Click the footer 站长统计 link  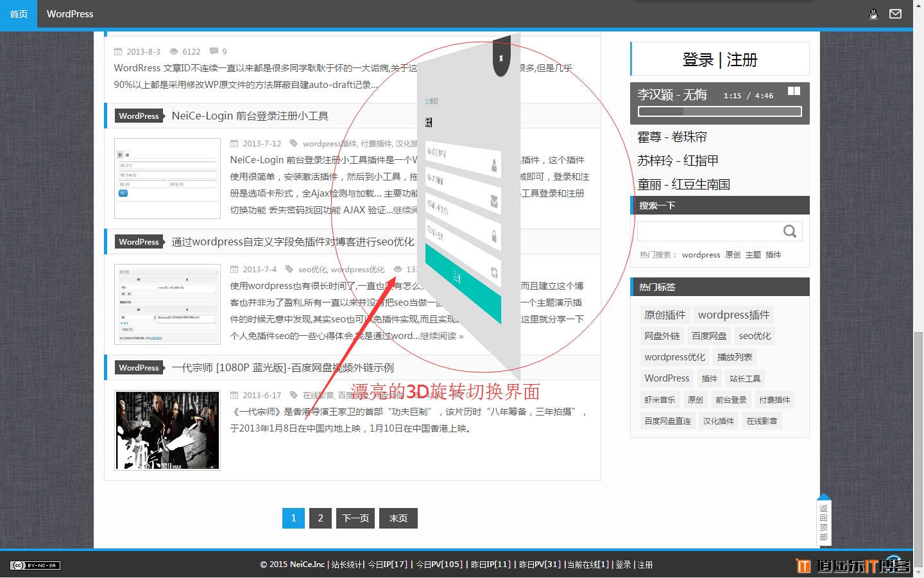coord(347,565)
